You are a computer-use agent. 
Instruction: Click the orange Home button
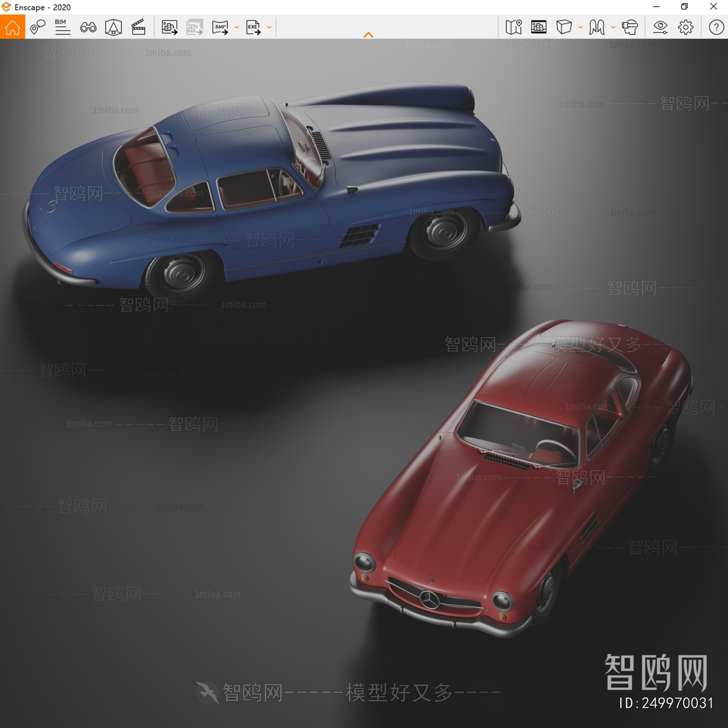click(x=12, y=27)
